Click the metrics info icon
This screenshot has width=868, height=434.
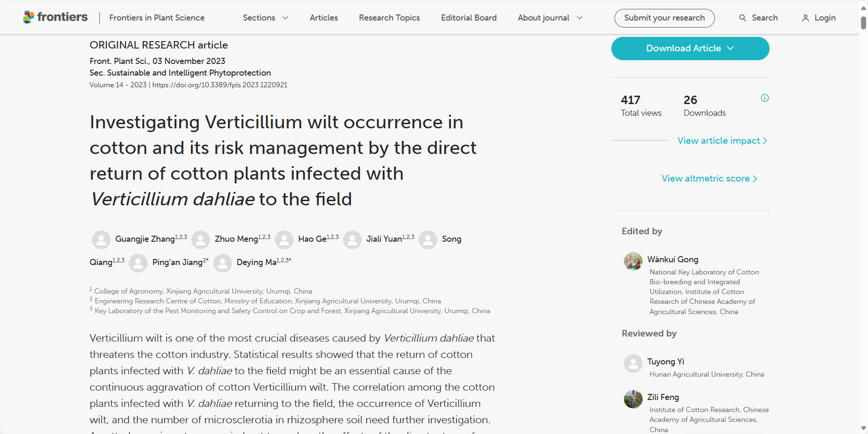[765, 98]
